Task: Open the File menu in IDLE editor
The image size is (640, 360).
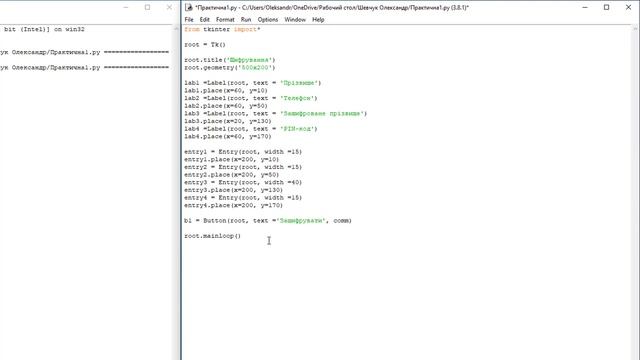Action: (x=189, y=20)
